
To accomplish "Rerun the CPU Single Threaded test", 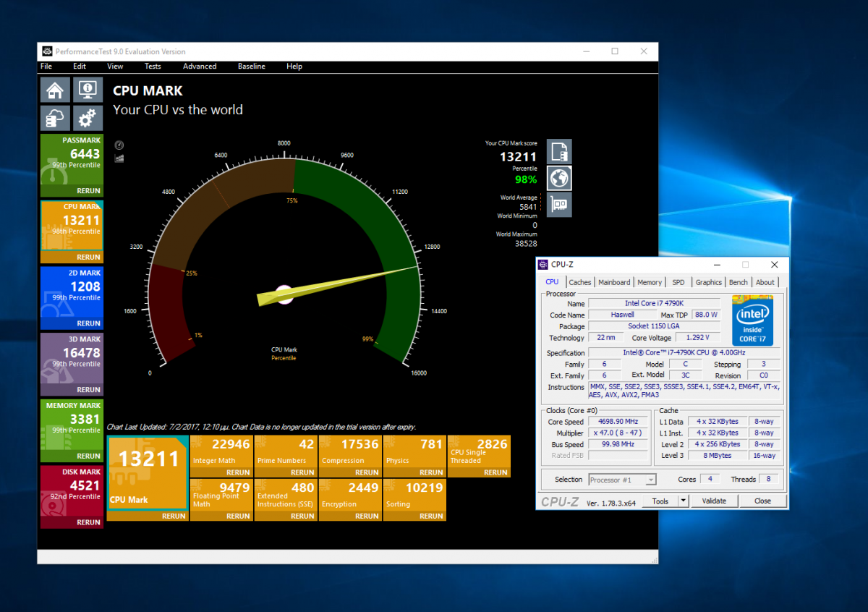I will point(495,472).
